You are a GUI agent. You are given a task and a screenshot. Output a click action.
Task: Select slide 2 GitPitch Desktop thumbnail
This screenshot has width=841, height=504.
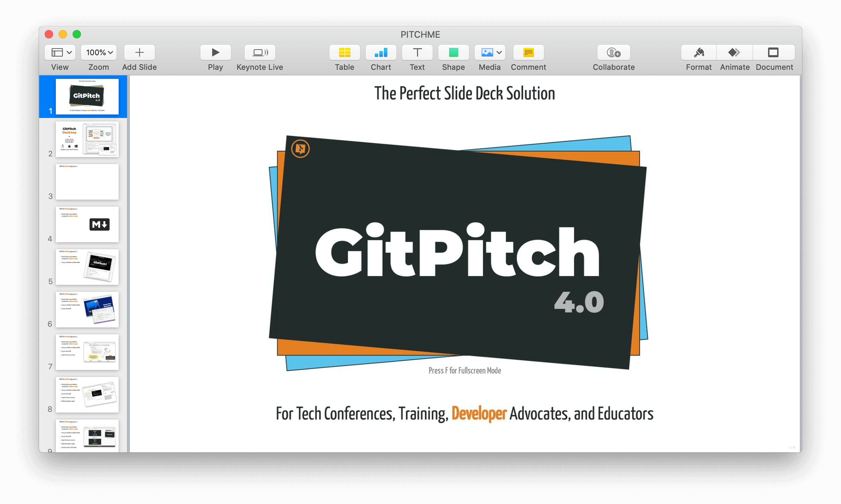click(x=87, y=139)
